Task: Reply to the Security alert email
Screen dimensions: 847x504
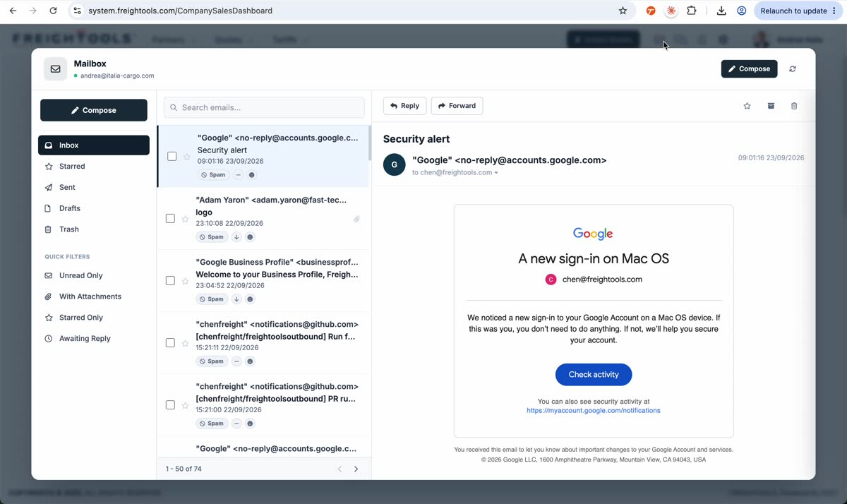Action: (x=405, y=106)
